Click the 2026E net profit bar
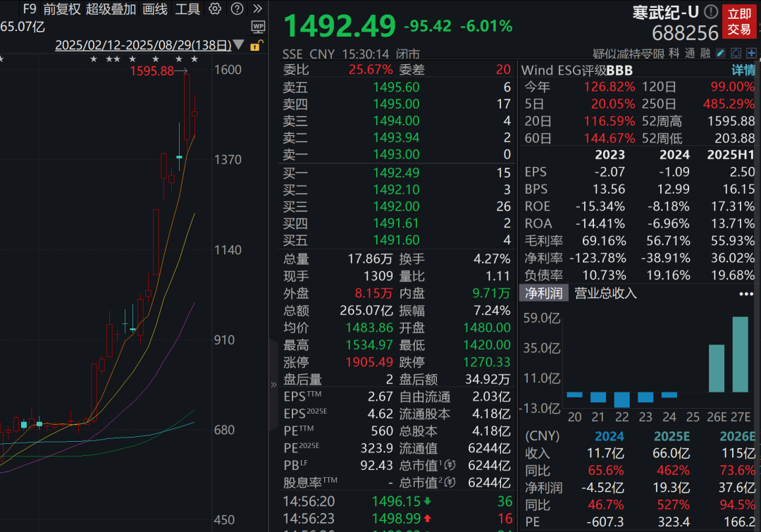The height and width of the screenshot is (532, 761). pos(717,369)
